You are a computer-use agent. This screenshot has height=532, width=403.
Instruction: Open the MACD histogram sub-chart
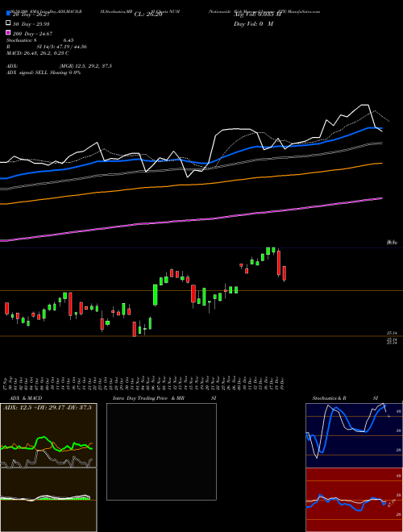48,500
